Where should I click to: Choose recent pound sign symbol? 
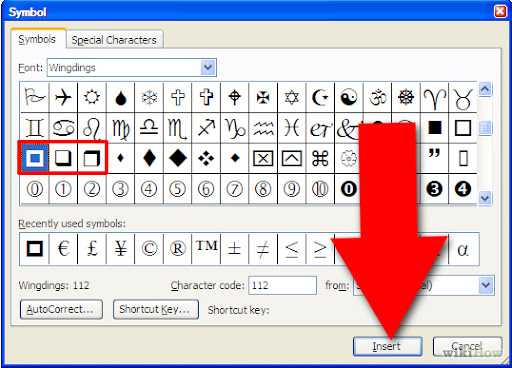point(92,249)
